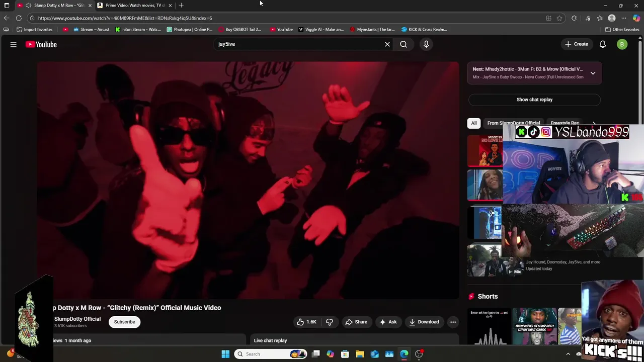View YouTube notifications bell
This screenshot has height=362, width=644.
pyautogui.click(x=603, y=44)
